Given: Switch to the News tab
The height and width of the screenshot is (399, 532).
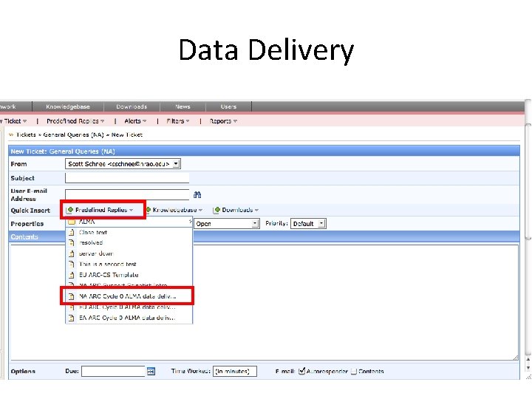Looking at the screenshot, I should pyautogui.click(x=183, y=106).
